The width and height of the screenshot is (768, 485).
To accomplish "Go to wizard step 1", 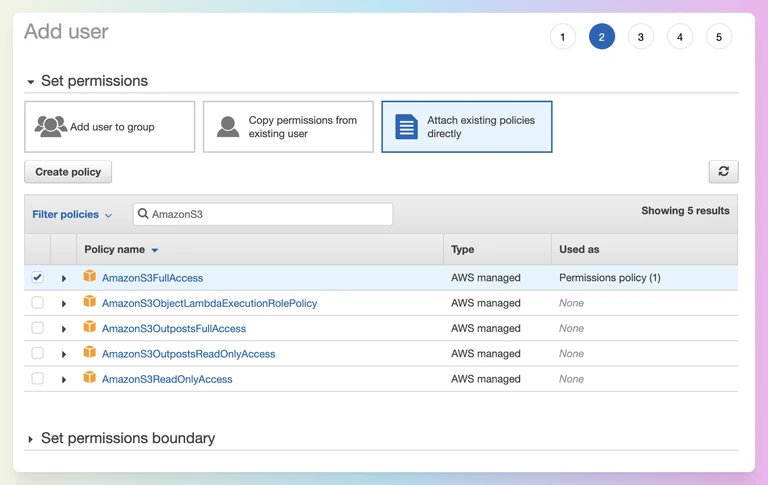I will 563,37.
